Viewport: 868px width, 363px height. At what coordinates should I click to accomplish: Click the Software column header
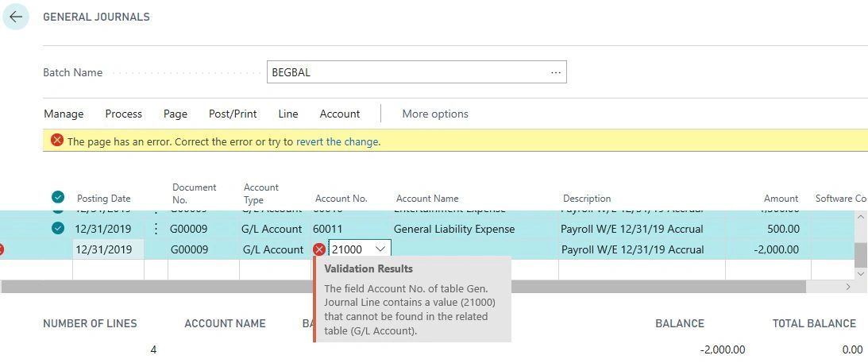click(839, 199)
